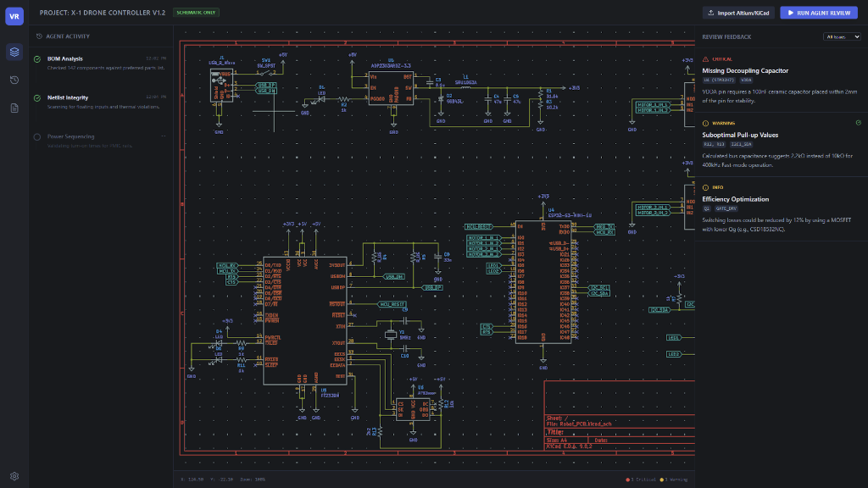868x488 pixels.
Task: Open the document icon in sidebar
Action: 14,108
